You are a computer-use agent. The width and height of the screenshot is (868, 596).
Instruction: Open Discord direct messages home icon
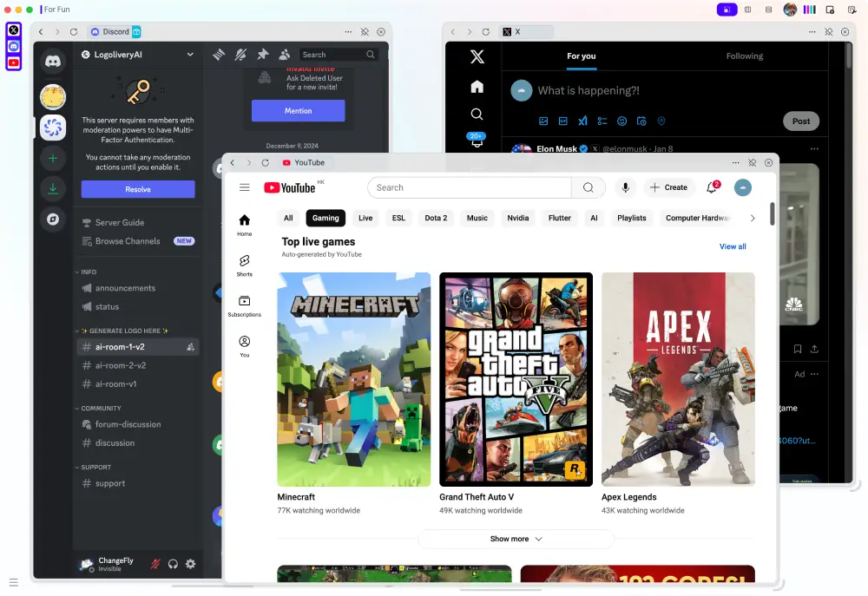[53, 62]
